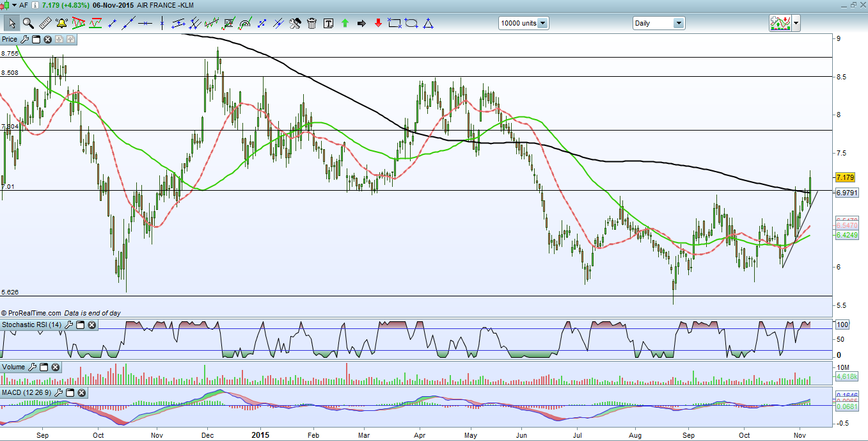
Task: Close the Price panel
Action: pos(47,39)
